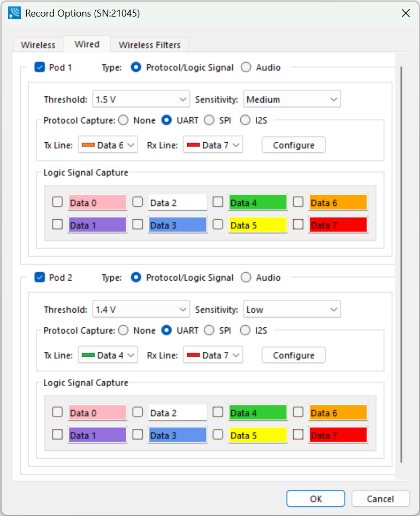
Task: Open Pod 2 Tx Line dropdown Data 4
Action: (x=108, y=355)
